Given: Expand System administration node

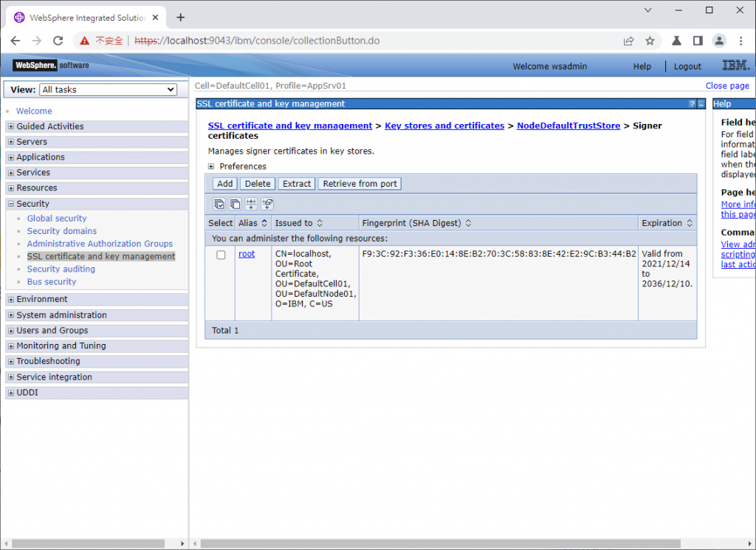Looking at the screenshot, I should (x=11, y=315).
